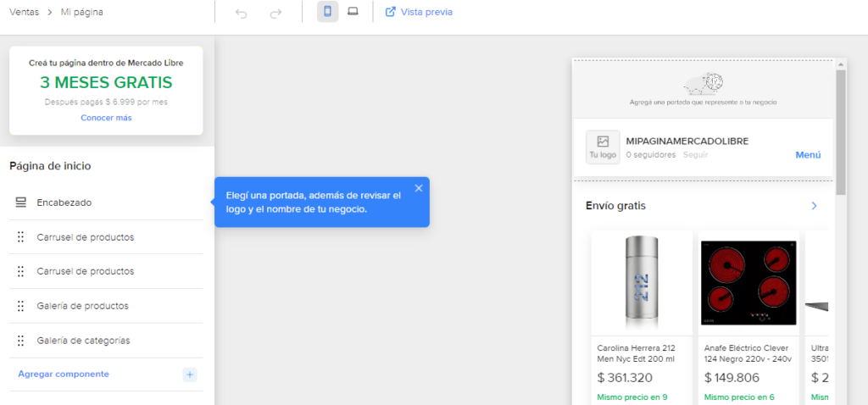This screenshot has width=868, height=405.
Task: Expand Envío gratis with chevron arrow
Action: tap(814, 206)
